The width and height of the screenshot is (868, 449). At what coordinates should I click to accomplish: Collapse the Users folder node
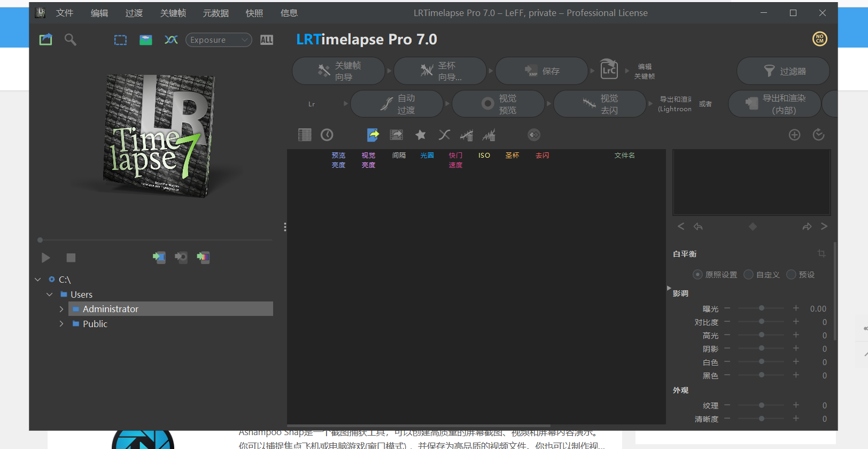coord(50,295)
